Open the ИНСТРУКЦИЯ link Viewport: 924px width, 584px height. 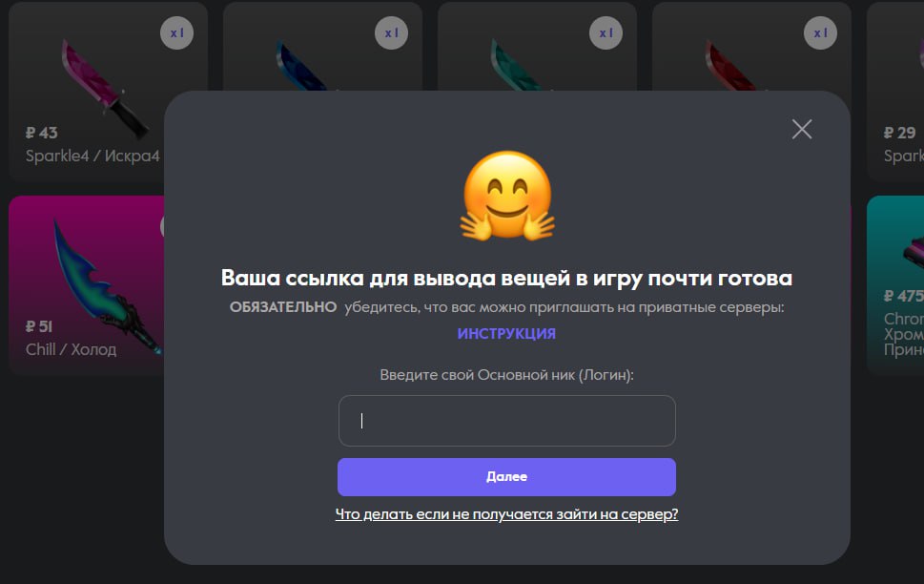point(506,333)
